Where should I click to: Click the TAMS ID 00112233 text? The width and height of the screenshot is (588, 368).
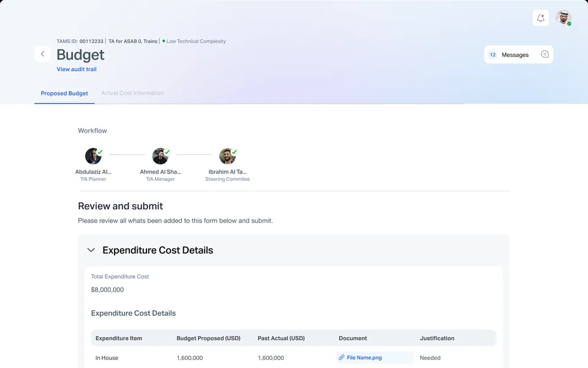[x=80, y=41]
